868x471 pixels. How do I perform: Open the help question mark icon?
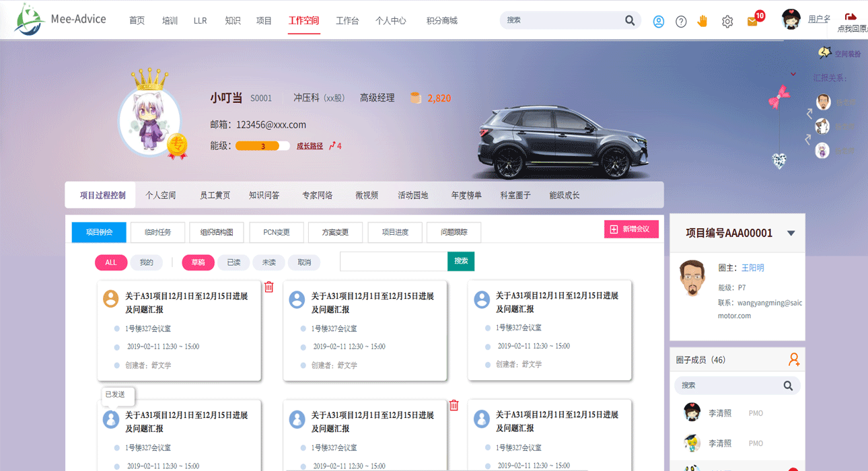681,21
